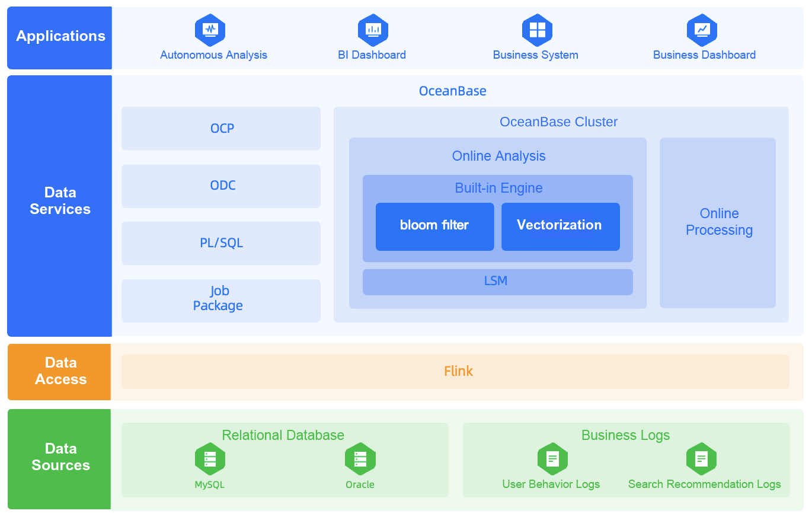
Task: Click the Business Logs heading
Action: [625, 435]
